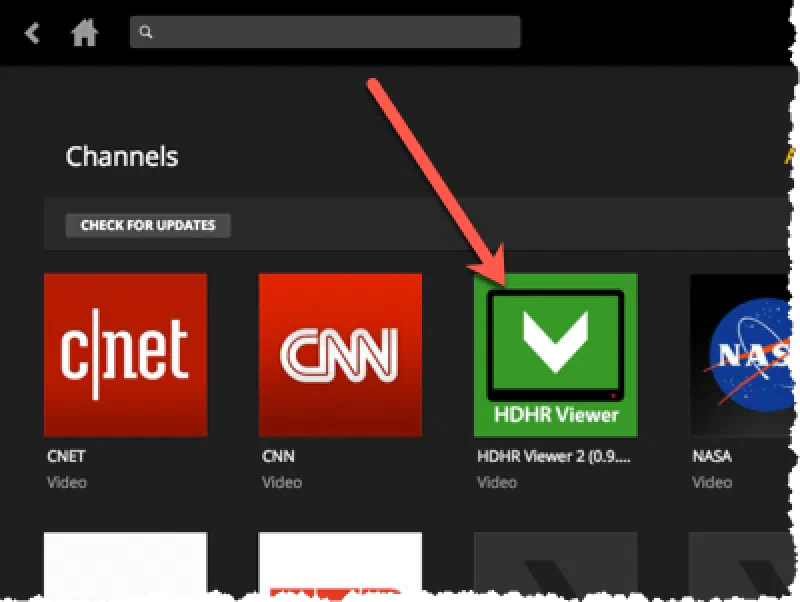Image resolution: width=800 pixels, height=602 pixels.
Task: Click the HDHR Viewer 2 (0.9... title
Action: [554, 456]
